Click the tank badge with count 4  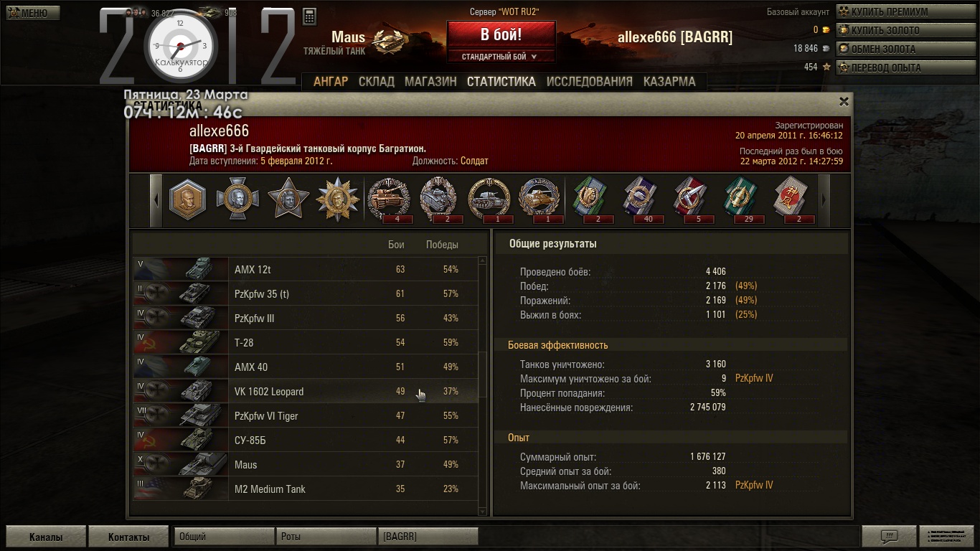[x=388, y=199]
